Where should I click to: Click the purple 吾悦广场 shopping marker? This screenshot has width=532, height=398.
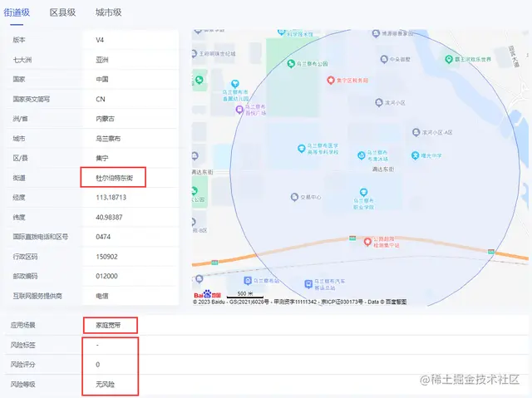pyautogui.click(x=239, y=110)
